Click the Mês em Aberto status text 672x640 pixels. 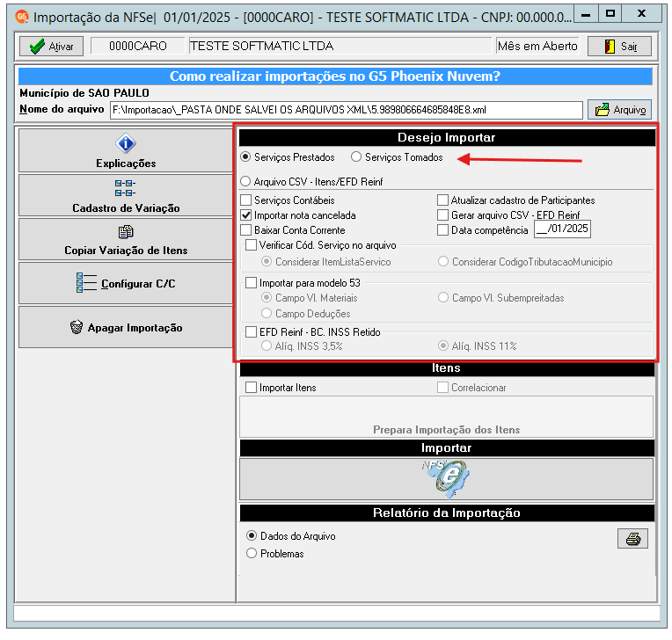537,46
